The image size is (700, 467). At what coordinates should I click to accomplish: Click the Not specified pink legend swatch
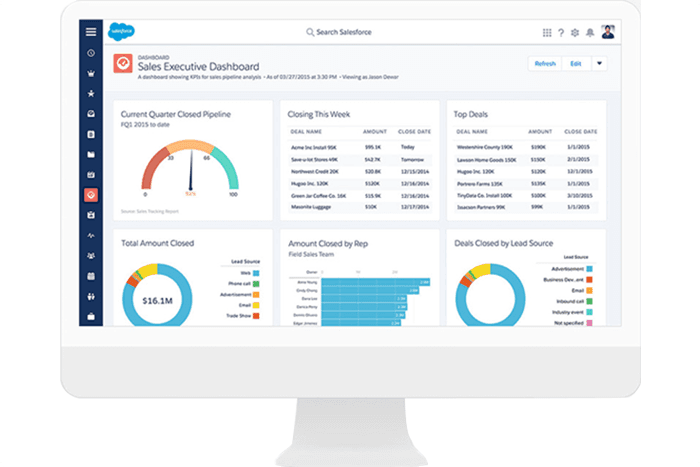tap(589, 323)
